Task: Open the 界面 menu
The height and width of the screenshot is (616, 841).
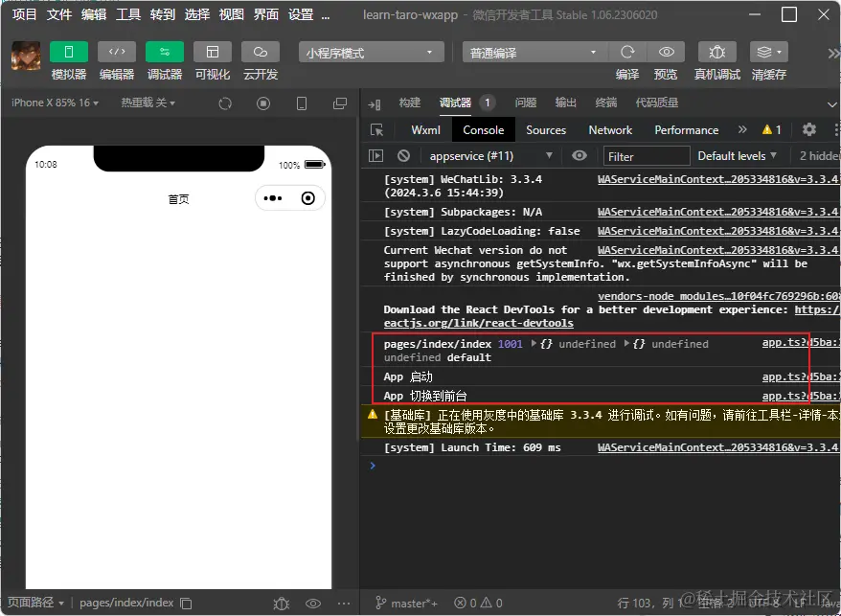Action: 266,14
